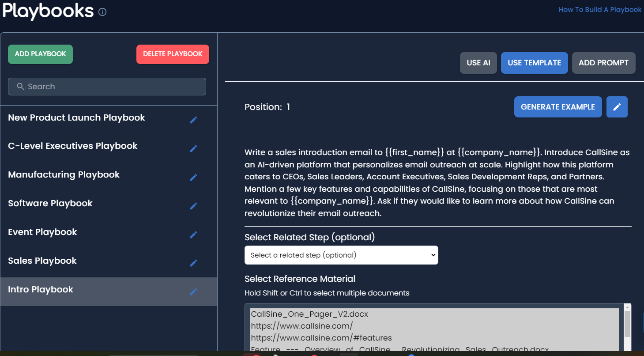Viewport: 644px width, 356px height.
Task: Edit the Event Playbook with pencil icon
Action: point(193,235)
